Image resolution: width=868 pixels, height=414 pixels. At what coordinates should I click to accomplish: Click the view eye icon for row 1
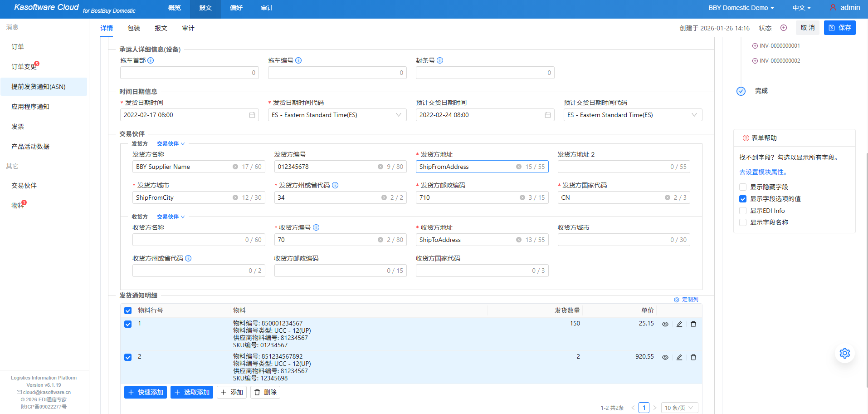tap(665, 324)
